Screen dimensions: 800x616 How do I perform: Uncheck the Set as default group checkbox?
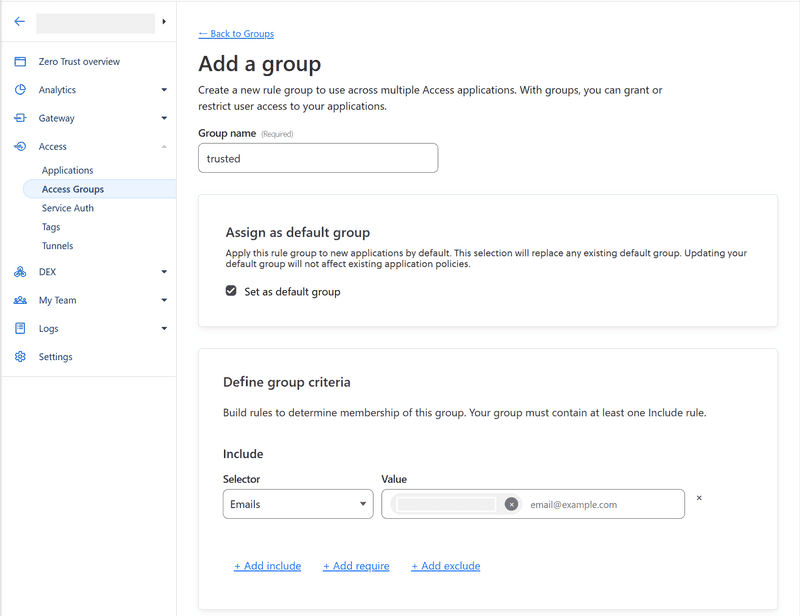[231, 292]
